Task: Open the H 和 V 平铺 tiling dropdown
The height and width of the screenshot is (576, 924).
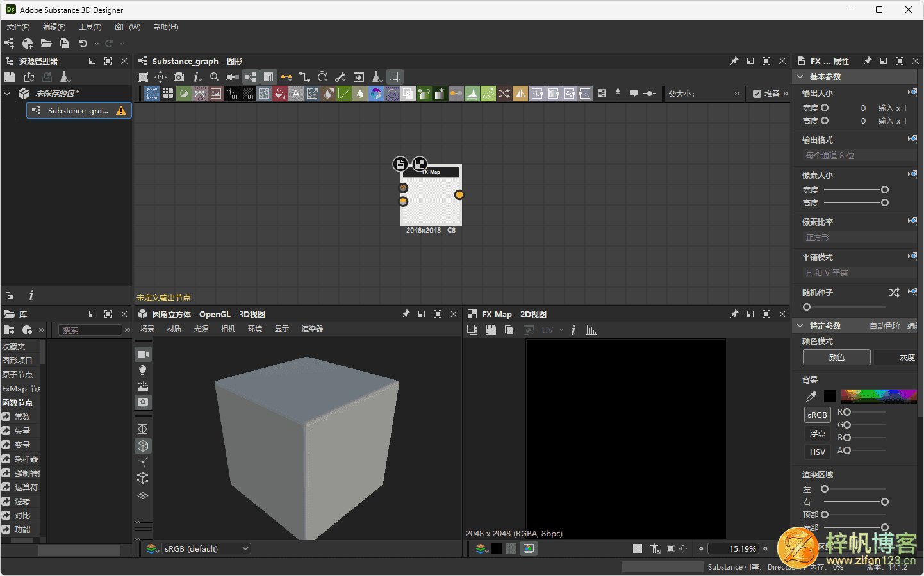Action: tap(861, 273)
